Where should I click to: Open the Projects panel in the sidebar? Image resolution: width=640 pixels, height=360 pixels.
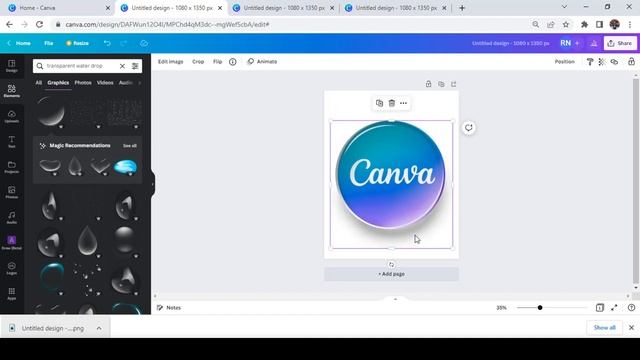tap(11, 167)
